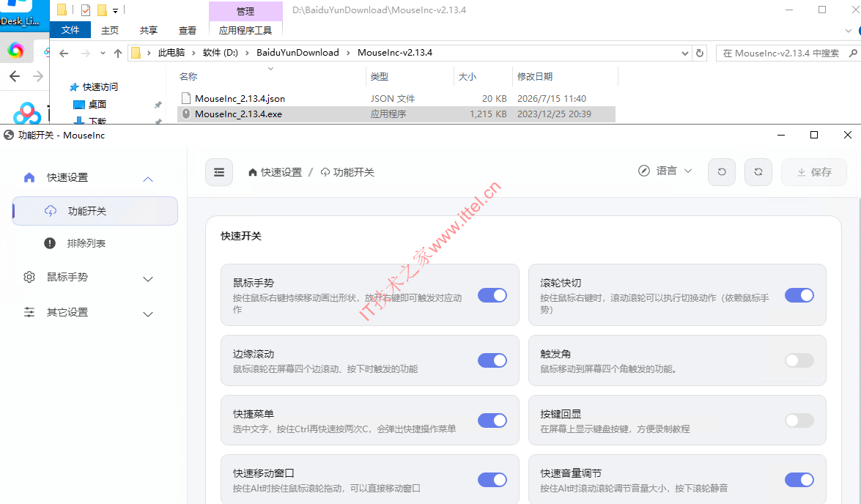Select MouseInc_2.13.4.json file name

pyautogui.click(x=240, y=99)
